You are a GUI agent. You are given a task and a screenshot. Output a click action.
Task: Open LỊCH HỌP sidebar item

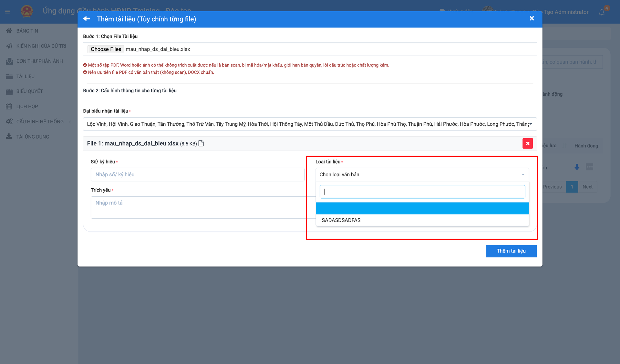[x=27, y=106]
